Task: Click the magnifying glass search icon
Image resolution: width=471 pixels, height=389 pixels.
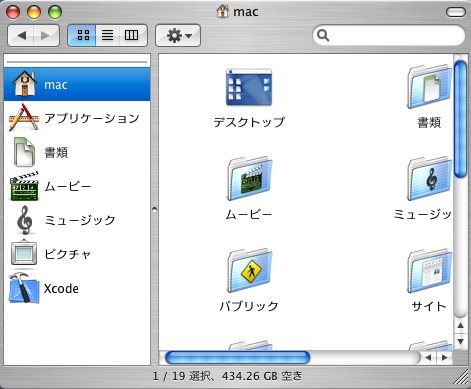Action: (323, 35)
